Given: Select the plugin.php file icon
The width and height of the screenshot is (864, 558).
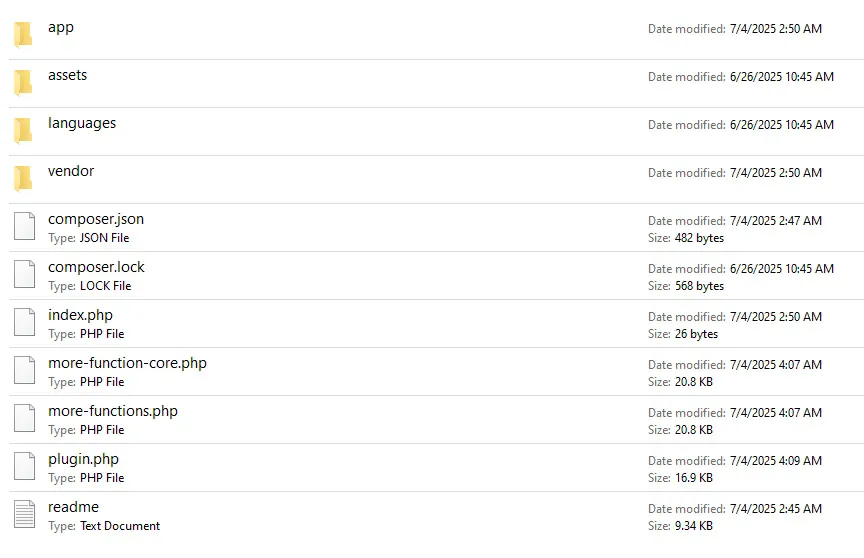Looking at the screenshot, I should coord(24,467).
